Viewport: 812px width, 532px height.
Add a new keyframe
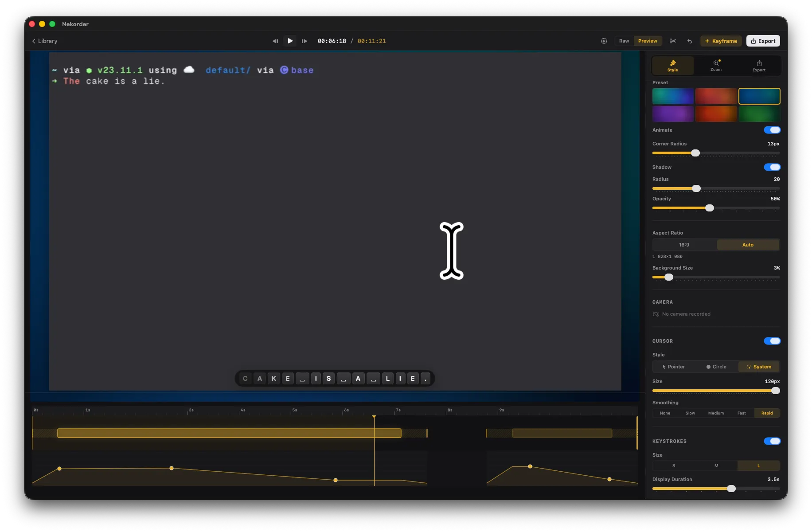pos(721,41)
